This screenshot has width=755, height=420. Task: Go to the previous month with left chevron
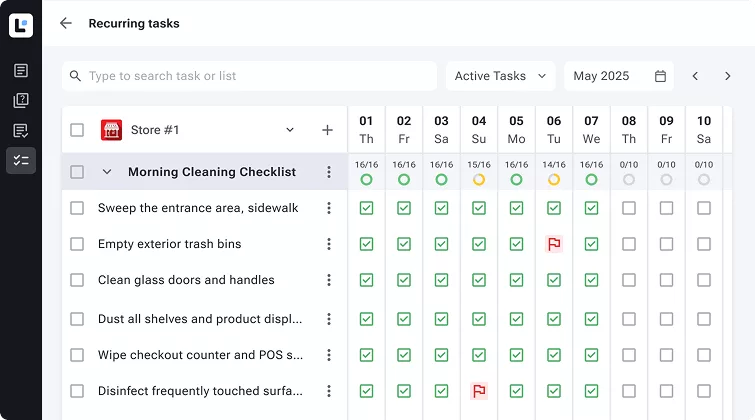point(695,76)
